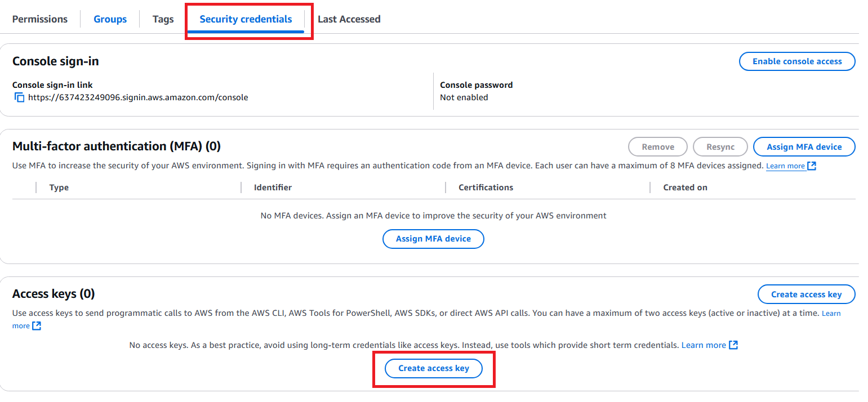This screenshot has width=868, height=402.
Task: Click Assign MFA device in MFA header
Action: point(804,147)
